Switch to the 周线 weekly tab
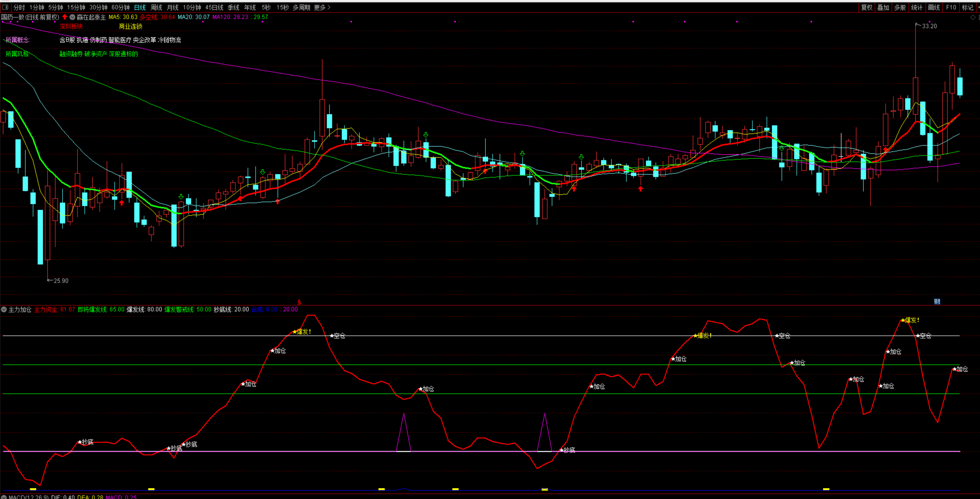 156,7
